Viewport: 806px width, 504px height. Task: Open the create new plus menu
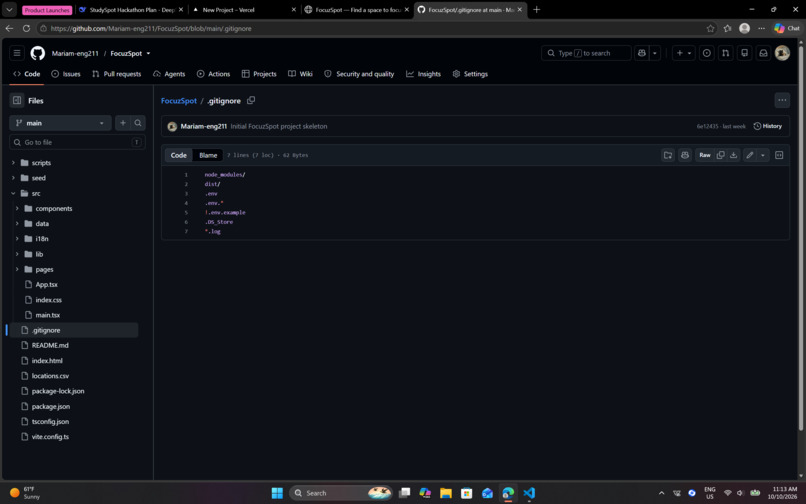(684, 53)
